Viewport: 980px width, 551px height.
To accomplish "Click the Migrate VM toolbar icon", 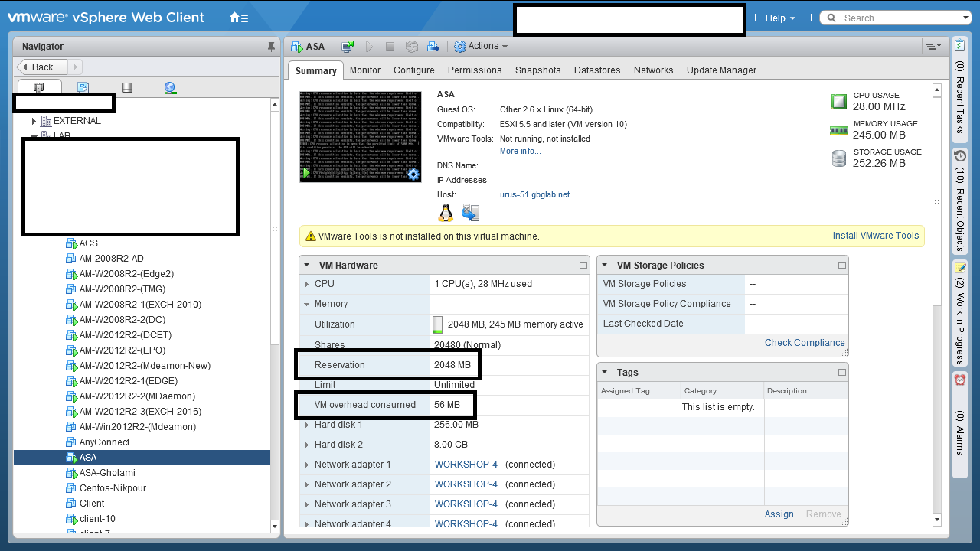I will [433, 47].
